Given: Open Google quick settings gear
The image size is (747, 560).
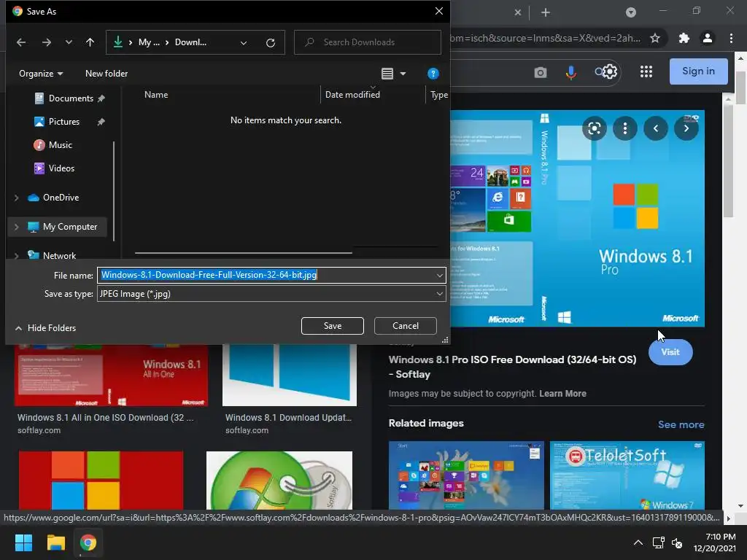Looking at the screenshot, I should coord(609,71).
